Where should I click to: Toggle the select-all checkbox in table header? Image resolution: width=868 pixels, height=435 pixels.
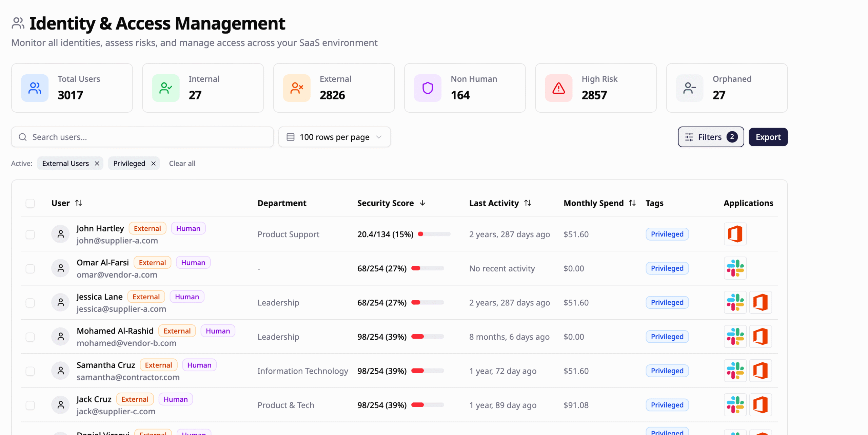click(x=30, y=203)
